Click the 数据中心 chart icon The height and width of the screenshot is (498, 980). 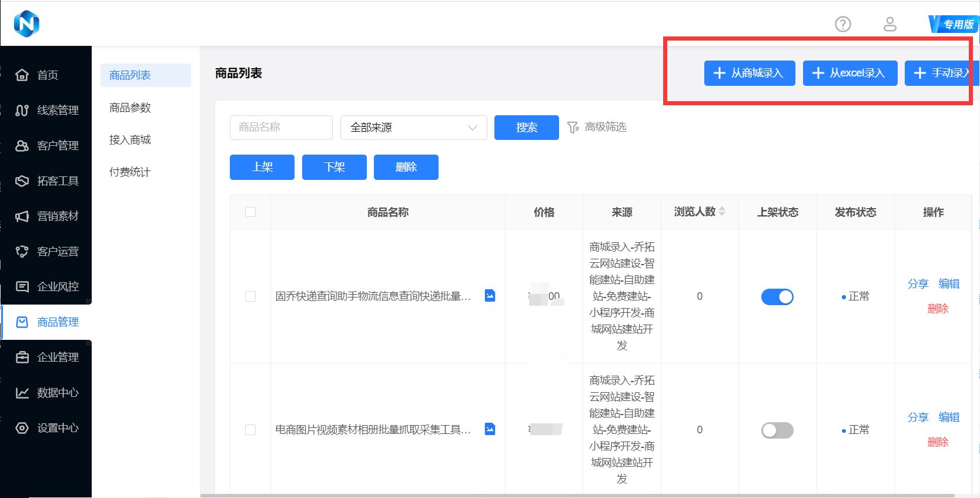pos(22,393)
